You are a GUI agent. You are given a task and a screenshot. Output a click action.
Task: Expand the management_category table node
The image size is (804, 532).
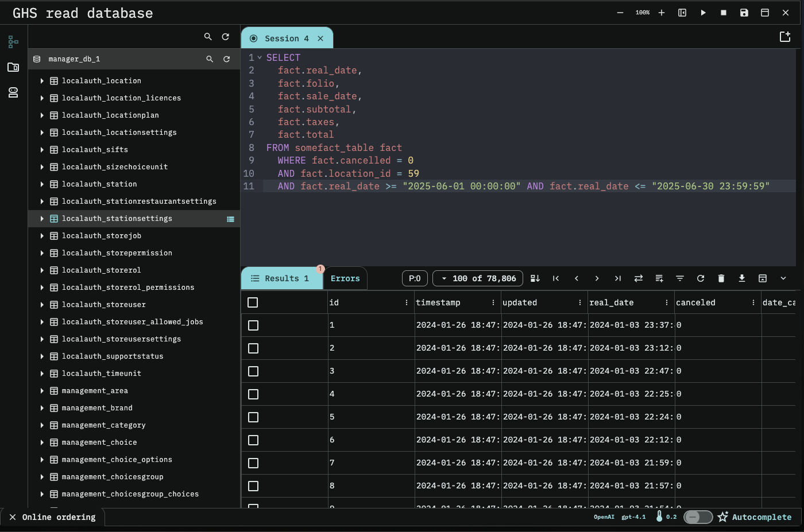[x=42, y=425]
